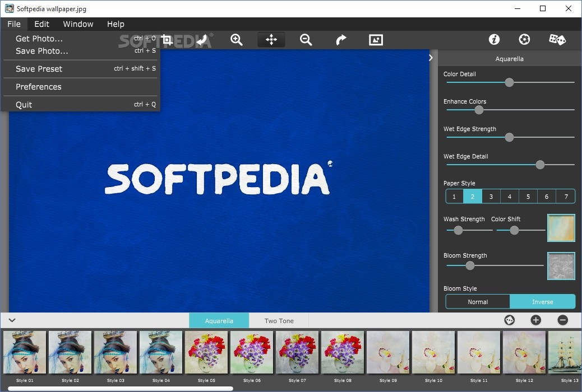Click the Color Shift slider handle
The image size is (582, 392).
point(514,230)
